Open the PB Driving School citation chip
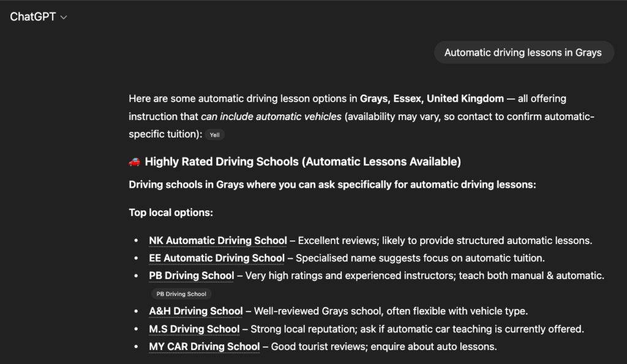The width and height of the screenshot is (627, 364). click(x=181, y=294)
